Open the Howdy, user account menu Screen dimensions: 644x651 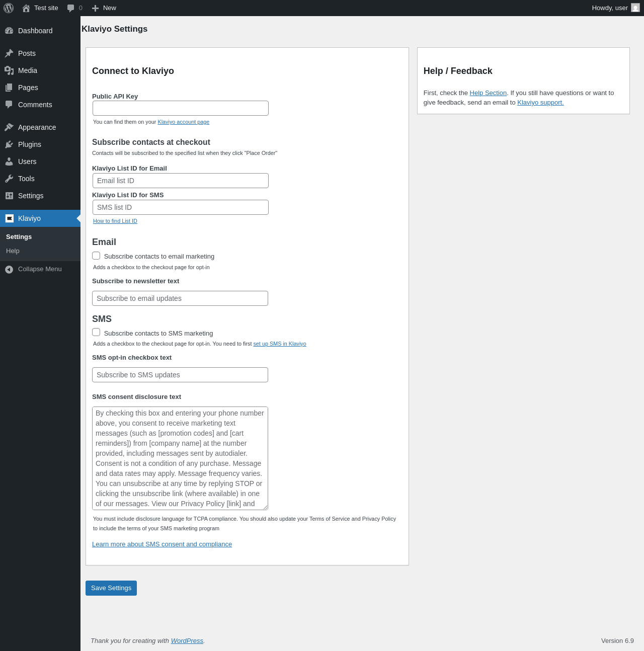click(615, 8)
